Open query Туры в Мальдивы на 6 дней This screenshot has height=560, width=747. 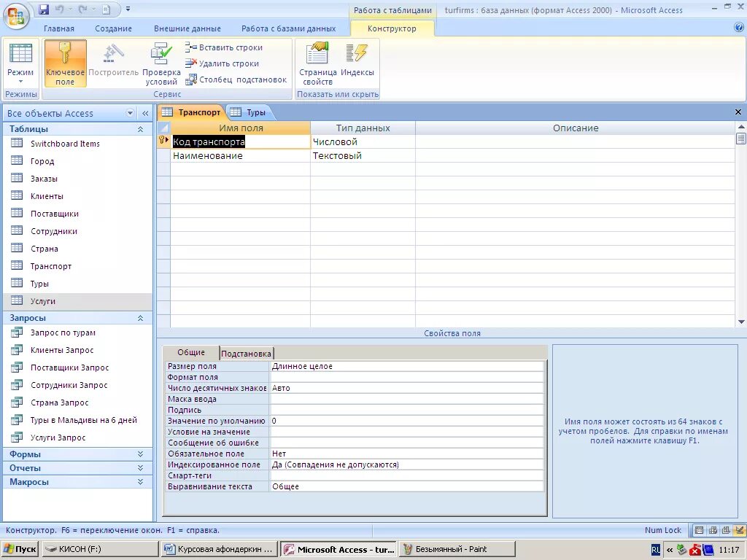tap(83, 420)
